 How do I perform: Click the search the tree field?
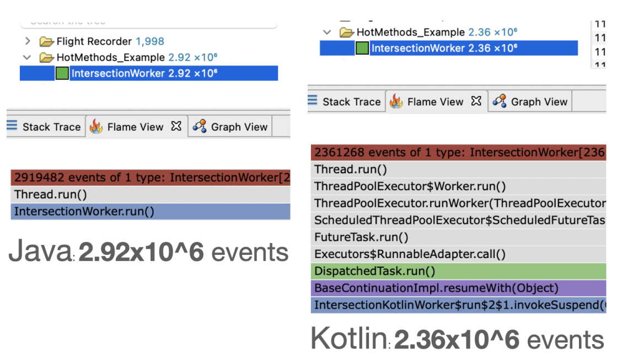point(149,24)
